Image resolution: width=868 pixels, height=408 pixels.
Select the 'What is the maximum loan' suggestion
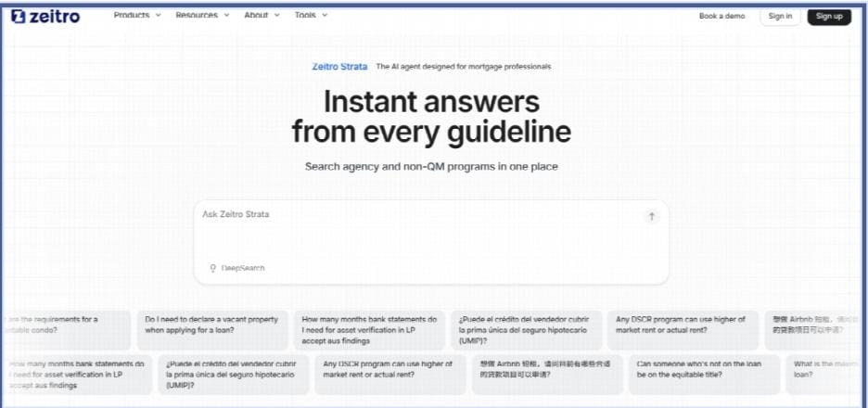pos(824,375)
